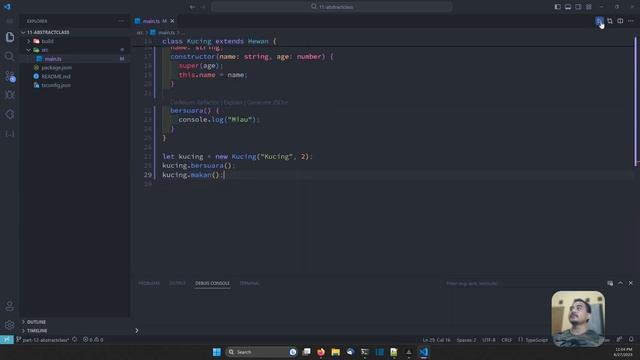Toggle primary side bar layout icon
Viewport: 640px width, 360px height.
click(x=558, y=7)
